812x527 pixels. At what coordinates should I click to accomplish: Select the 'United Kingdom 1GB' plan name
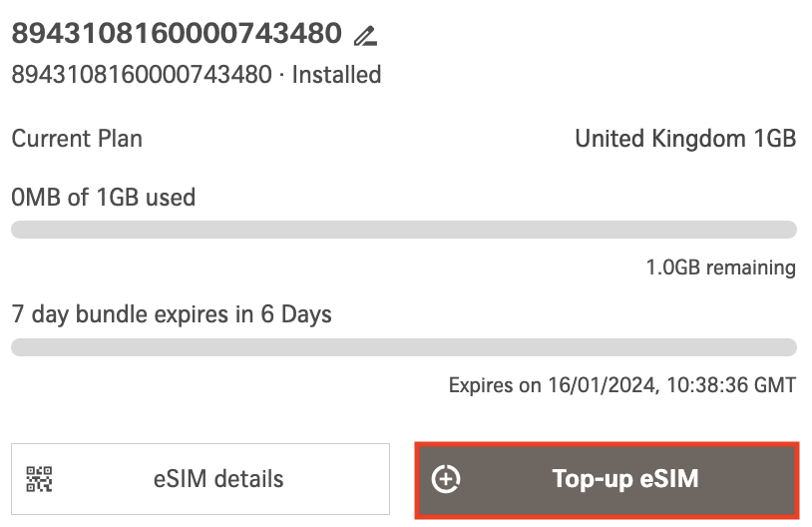684,139
